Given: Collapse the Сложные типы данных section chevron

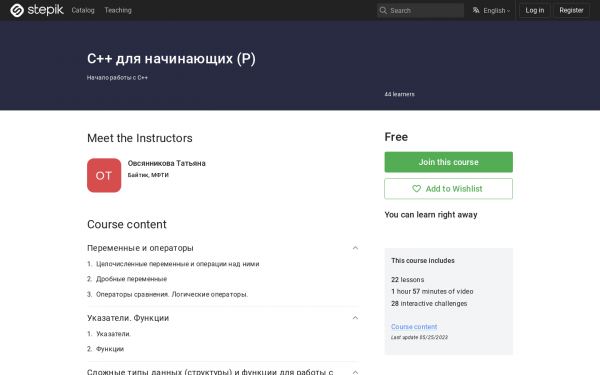Looking at the screenshot, I should point(355,372).
